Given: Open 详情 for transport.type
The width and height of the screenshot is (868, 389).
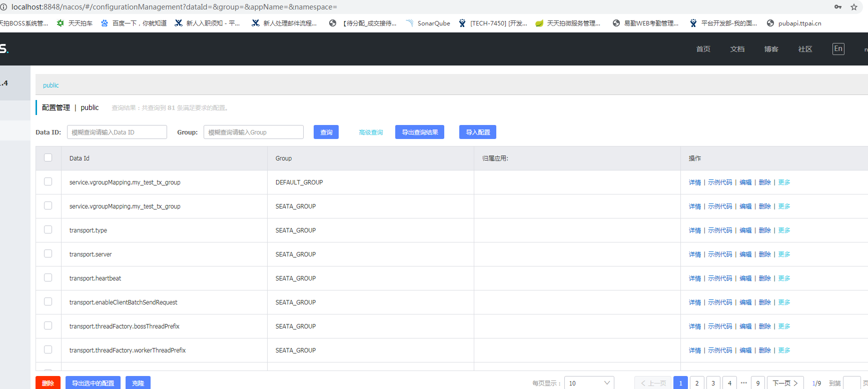Looking at the screenshot, I should tap(695, 230).
